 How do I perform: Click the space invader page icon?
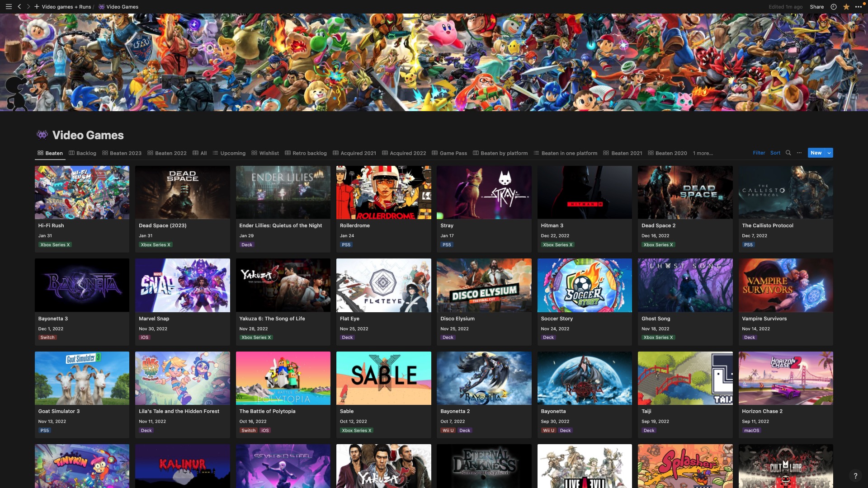point(42,135)
